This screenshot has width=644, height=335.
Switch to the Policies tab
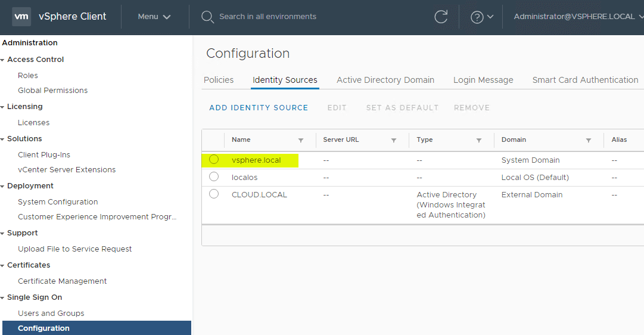(219, 80)
